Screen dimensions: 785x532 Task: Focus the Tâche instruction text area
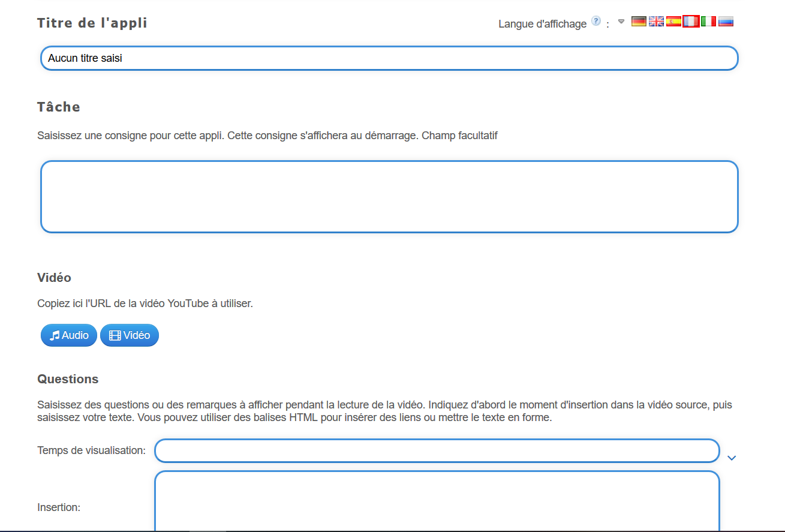[x=389, y=197]
